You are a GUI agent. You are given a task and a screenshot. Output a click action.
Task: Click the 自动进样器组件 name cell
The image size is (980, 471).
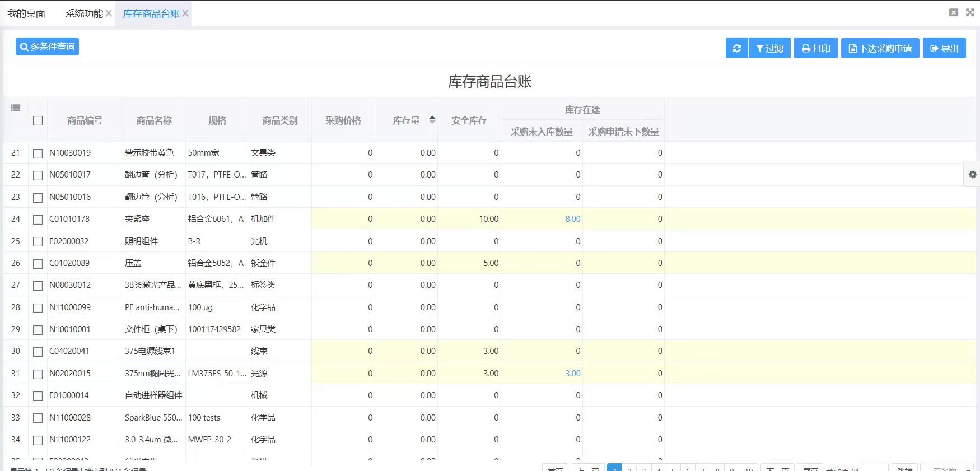tap(153, 395)
